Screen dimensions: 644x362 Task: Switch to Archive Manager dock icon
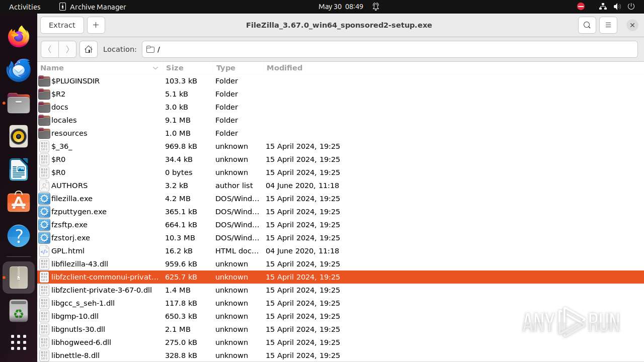19,278
